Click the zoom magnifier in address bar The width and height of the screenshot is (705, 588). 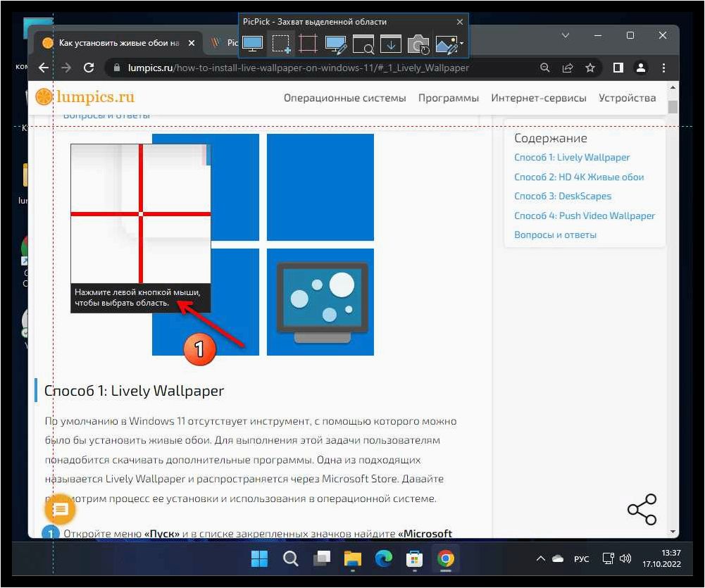tap(544, 68)
